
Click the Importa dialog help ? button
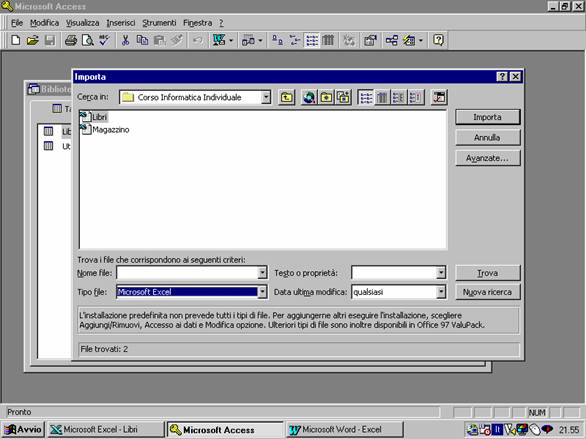[x=502, y=77]
